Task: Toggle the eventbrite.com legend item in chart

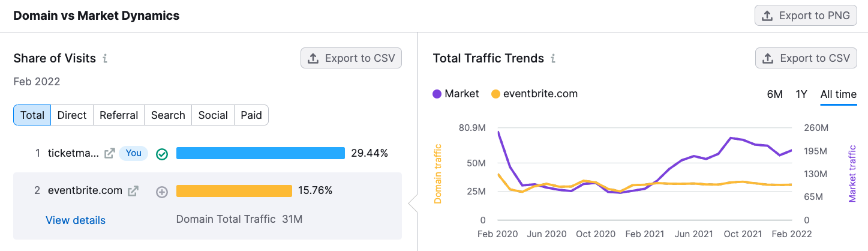Action: (534, 94)
